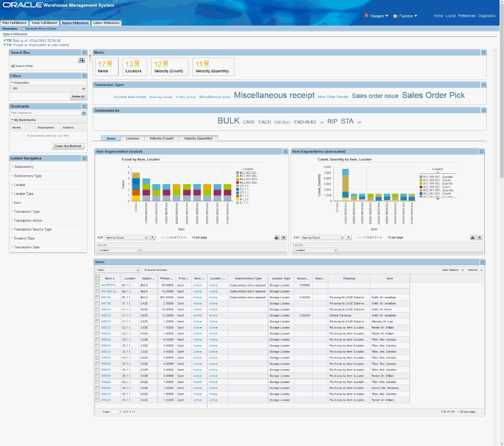This screenshot has height=446, width=504.
Task: Remove the W1 organization filter
Action: [x=84, y=89]
